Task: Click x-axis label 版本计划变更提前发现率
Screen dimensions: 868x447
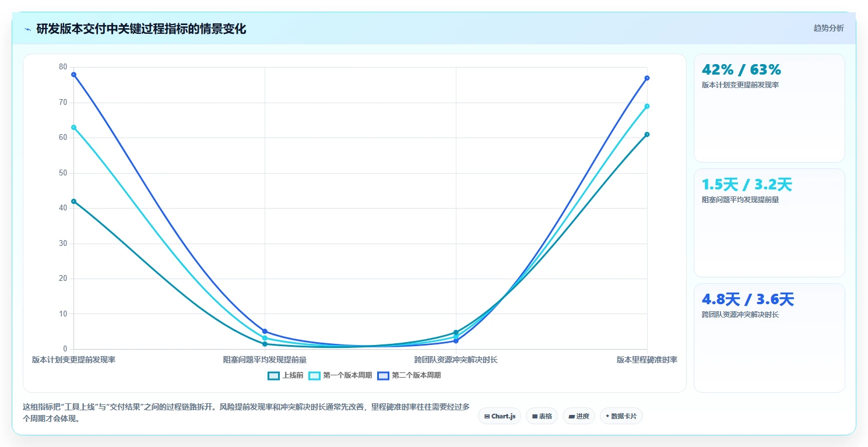Action: click(x=73, y=360)
